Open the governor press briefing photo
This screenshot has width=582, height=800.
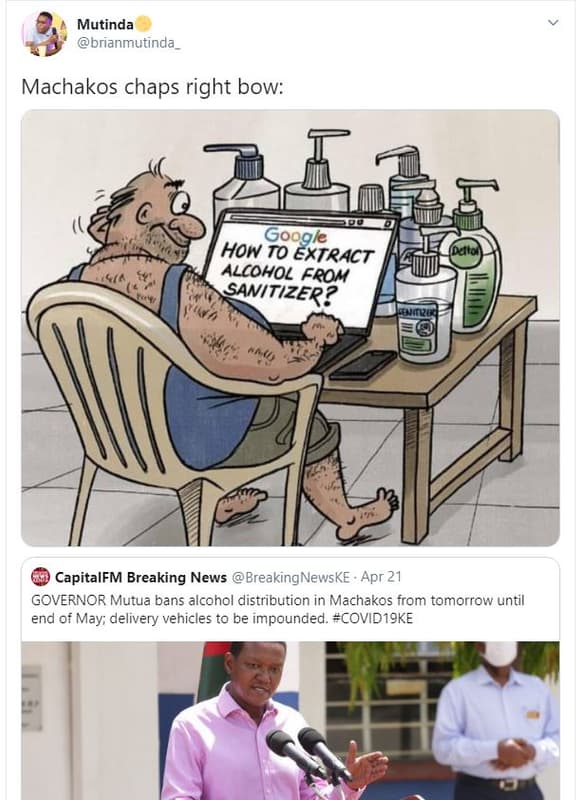(290, 720)
